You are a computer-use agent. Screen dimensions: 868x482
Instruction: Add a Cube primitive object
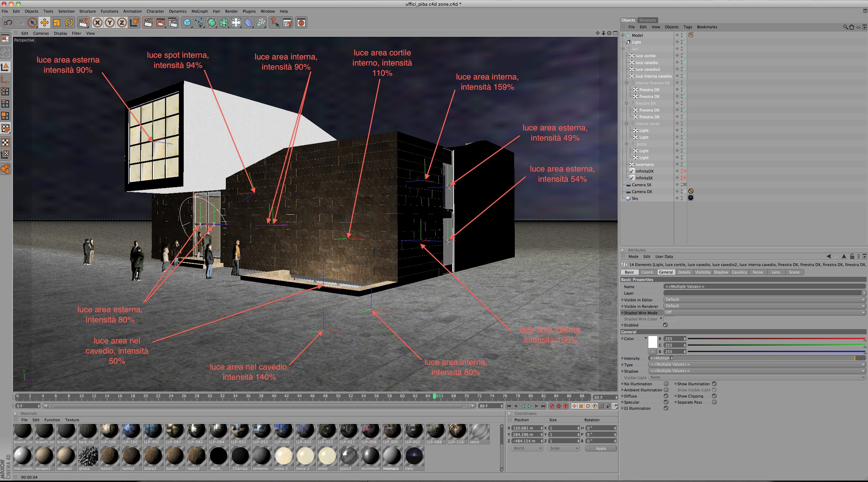click(187, 23)
